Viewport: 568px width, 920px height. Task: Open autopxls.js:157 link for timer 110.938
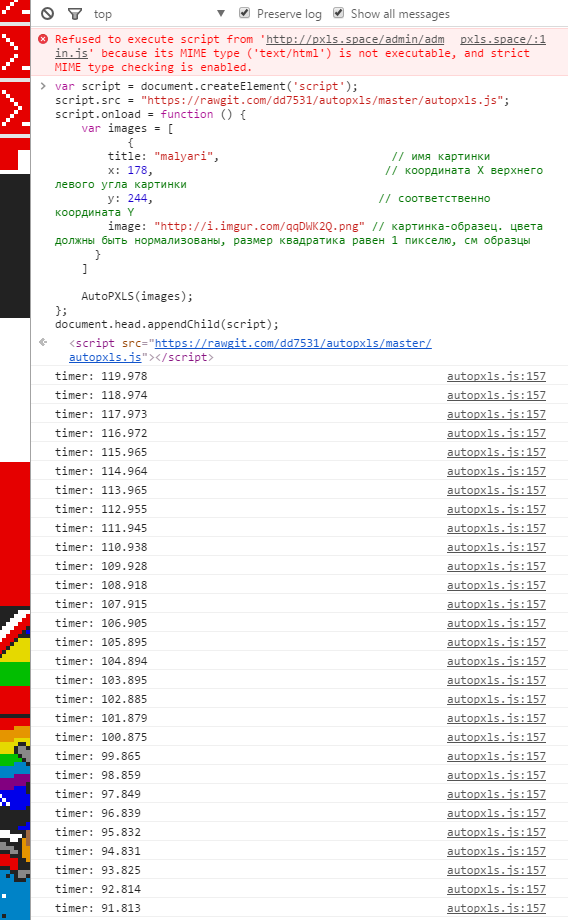click(x=496, y=547)
